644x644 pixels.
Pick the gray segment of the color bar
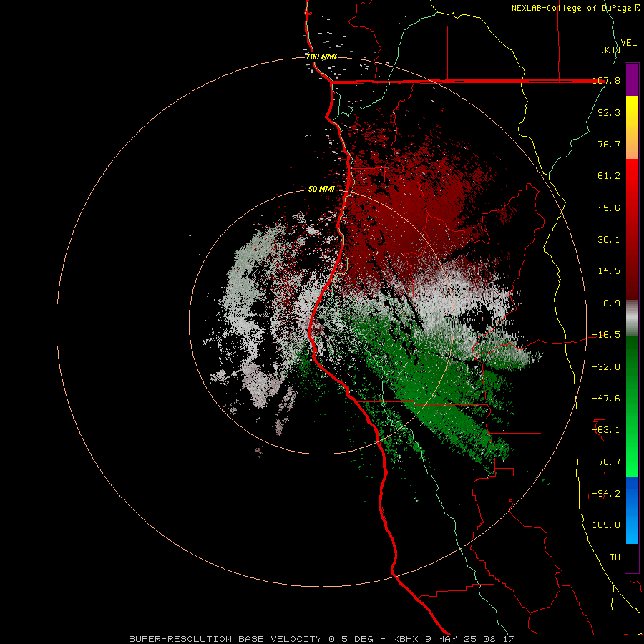(x=632, y=318)
